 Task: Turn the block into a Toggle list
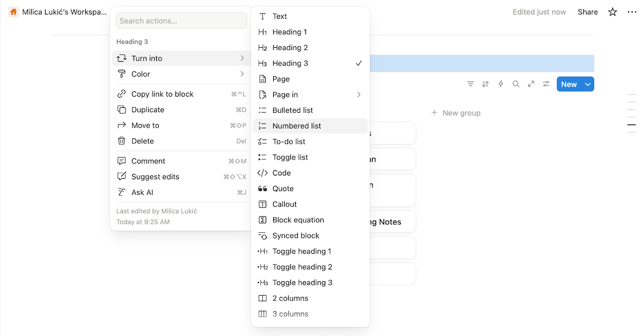click(290, 157)
